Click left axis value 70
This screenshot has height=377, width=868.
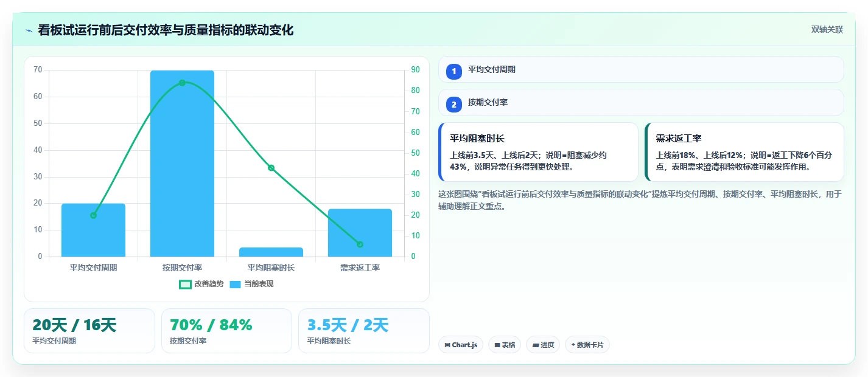point(38,70)
